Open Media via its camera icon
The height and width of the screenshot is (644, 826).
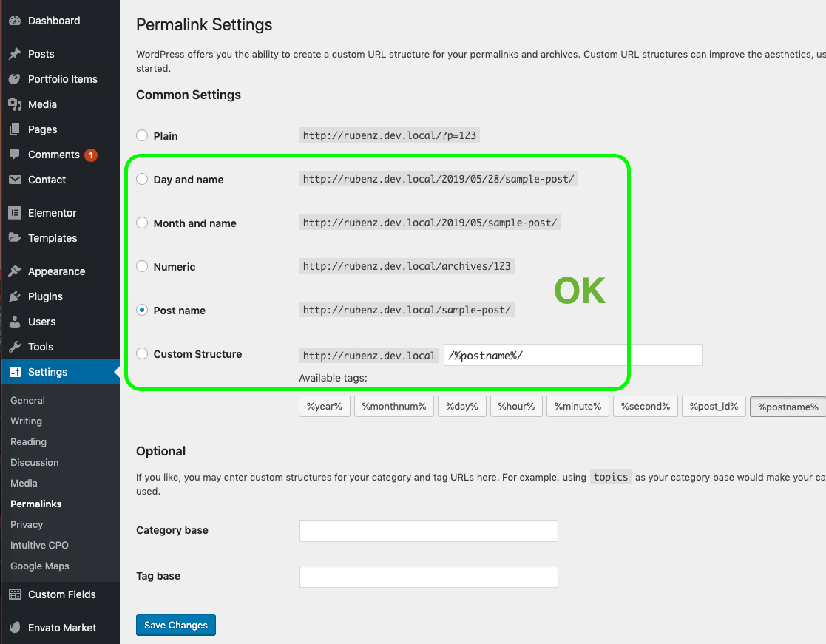pos(15,104)
